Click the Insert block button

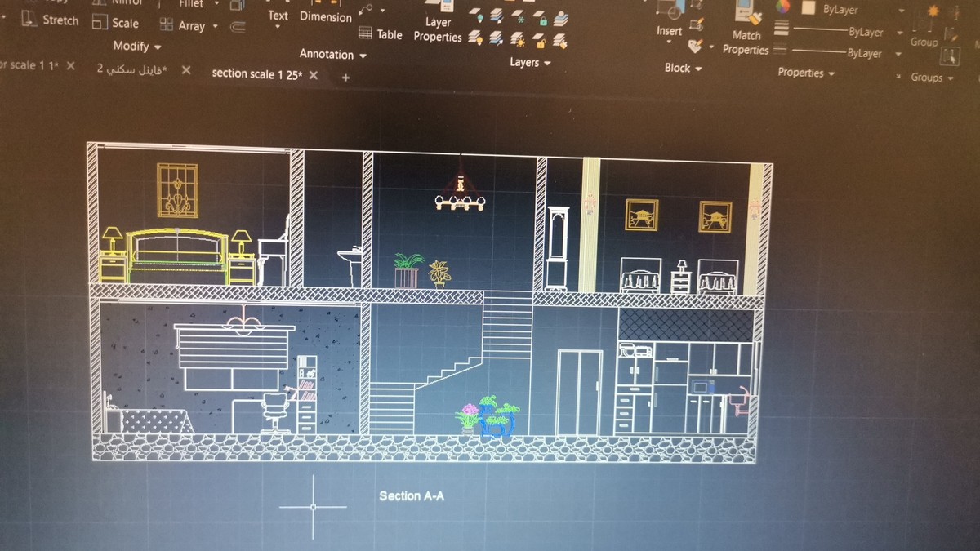coord(670,20)
